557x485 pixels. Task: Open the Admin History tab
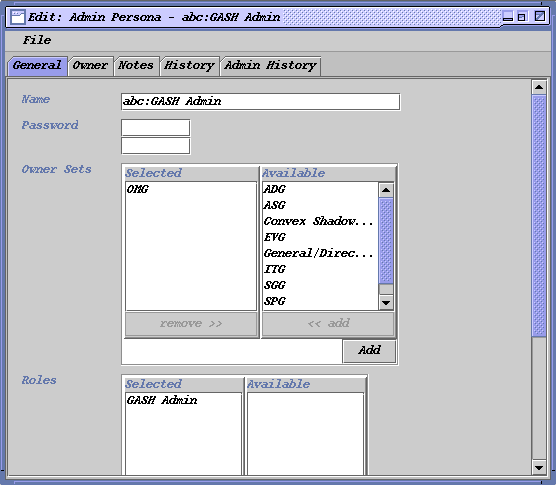click(x=270, y=66)
